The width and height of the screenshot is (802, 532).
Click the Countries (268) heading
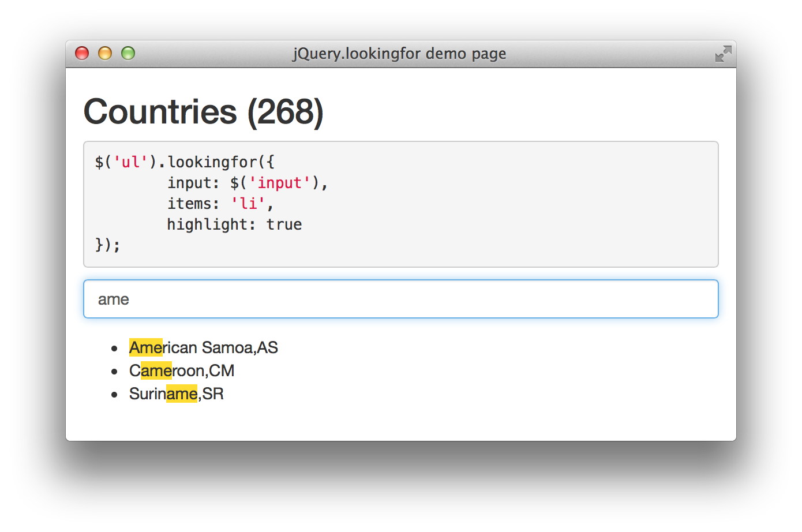pyautogui.click(x=204, y=111)
